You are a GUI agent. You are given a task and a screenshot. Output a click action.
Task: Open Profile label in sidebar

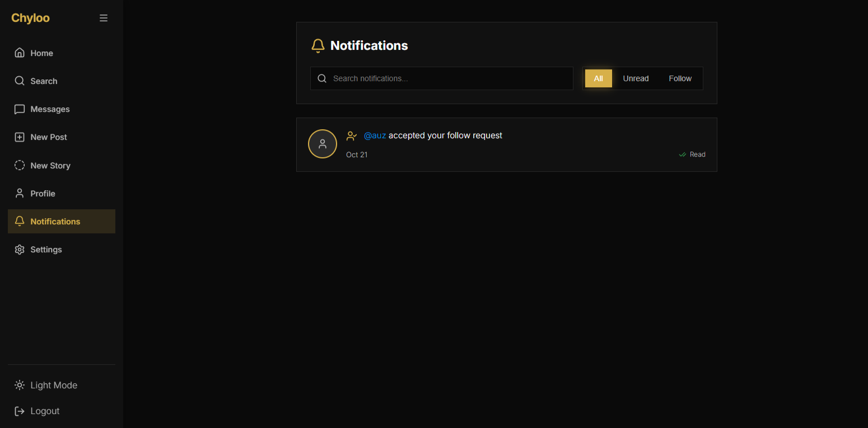coord(43,194)
